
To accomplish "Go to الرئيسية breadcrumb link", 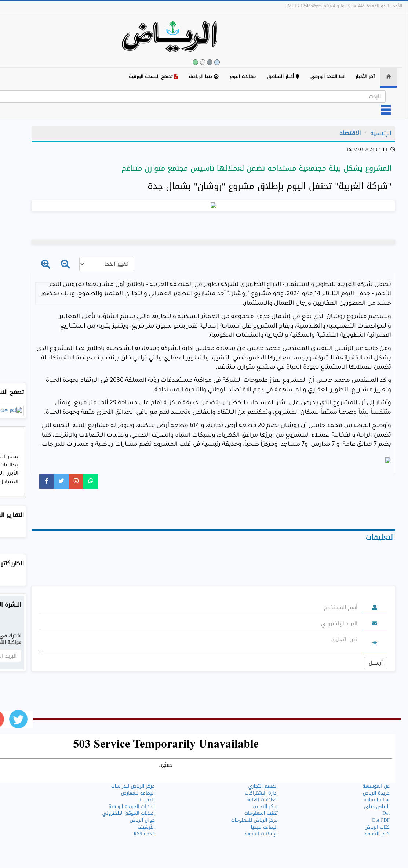I will [x=380, y=133].
